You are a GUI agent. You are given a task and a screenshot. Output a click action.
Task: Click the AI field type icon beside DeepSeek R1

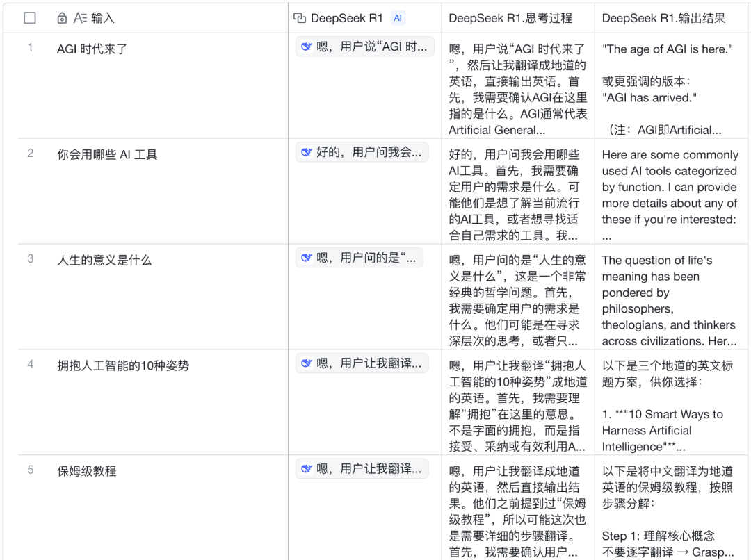[298, 17]
